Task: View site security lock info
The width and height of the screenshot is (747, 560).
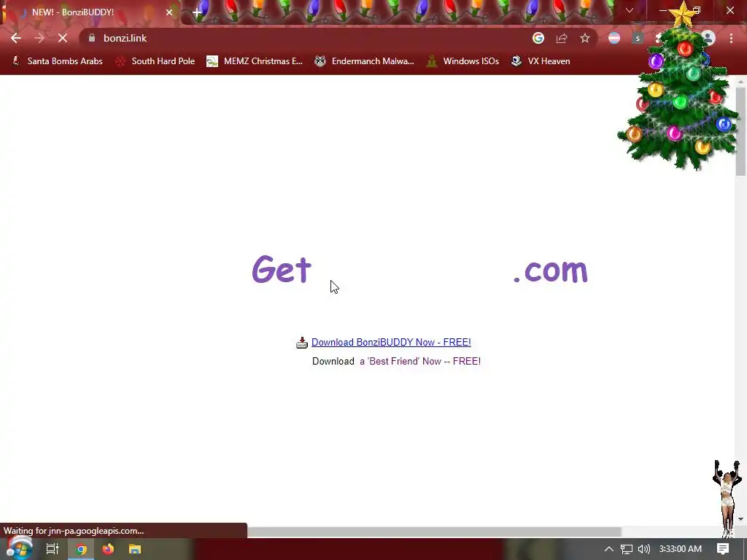Action: (x=92, y=38)
